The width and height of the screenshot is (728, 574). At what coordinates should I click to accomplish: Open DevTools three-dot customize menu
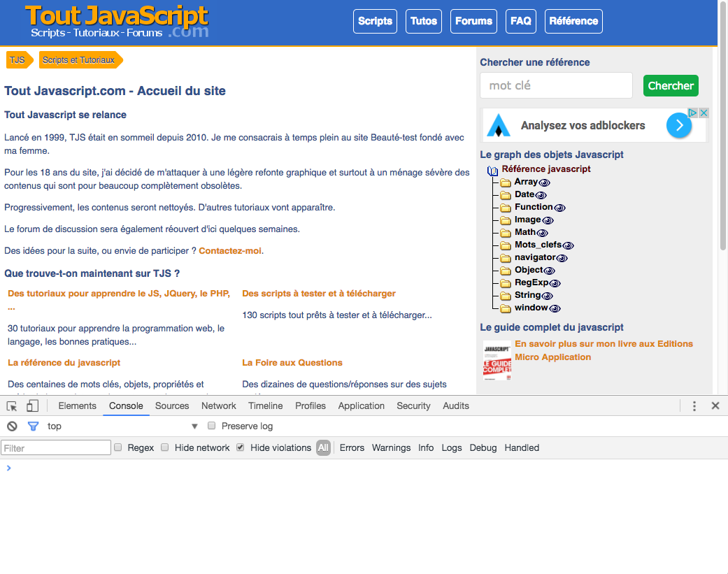click(x=694, y=406)
